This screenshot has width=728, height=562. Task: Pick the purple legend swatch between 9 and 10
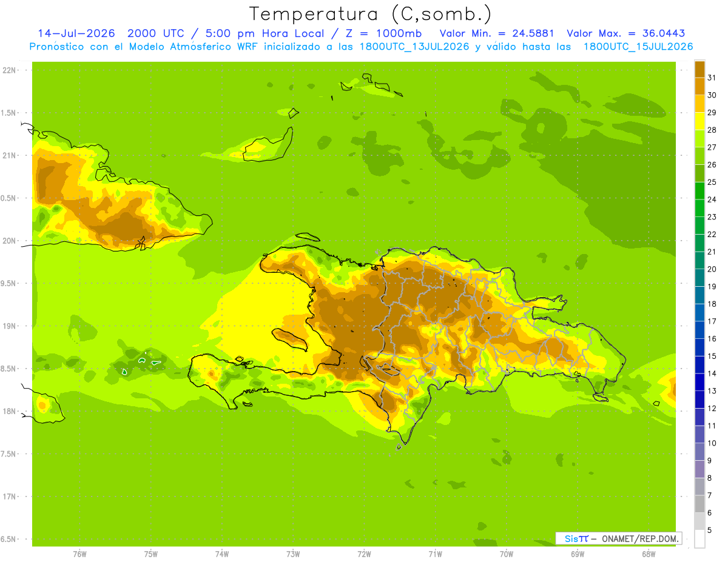point(699,452)
